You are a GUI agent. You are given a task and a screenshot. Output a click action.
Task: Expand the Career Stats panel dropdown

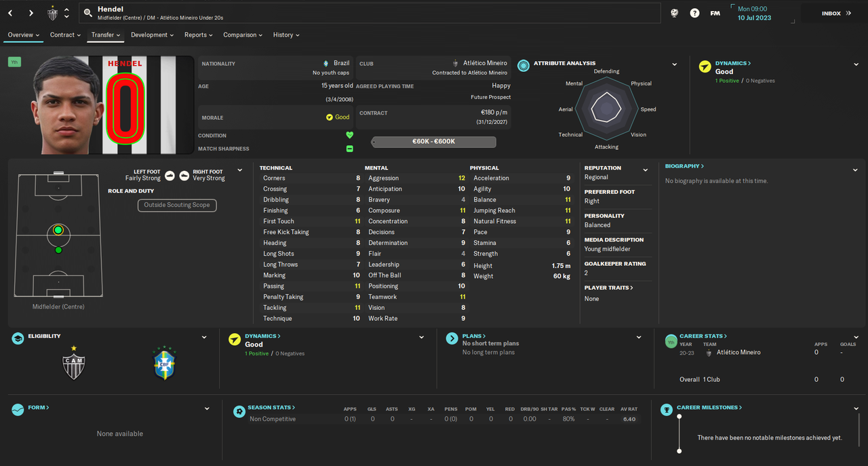[x=857, y=337]
